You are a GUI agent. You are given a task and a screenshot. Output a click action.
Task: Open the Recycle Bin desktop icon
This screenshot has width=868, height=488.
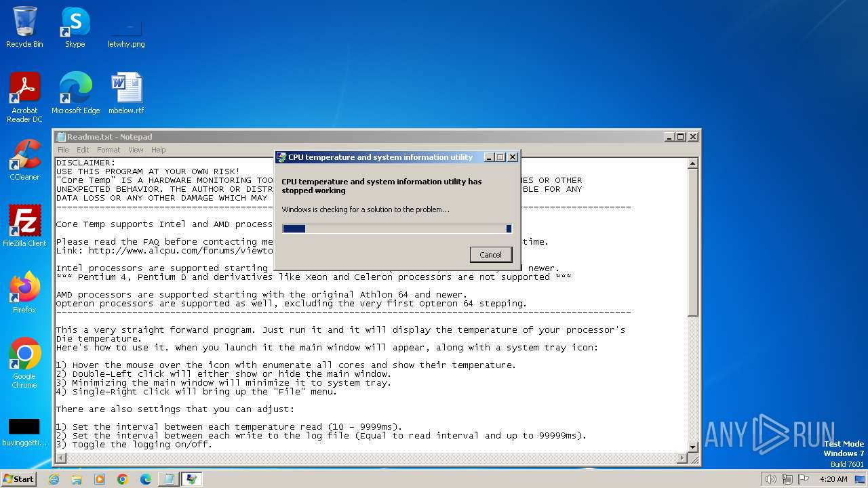pos(24,27)
